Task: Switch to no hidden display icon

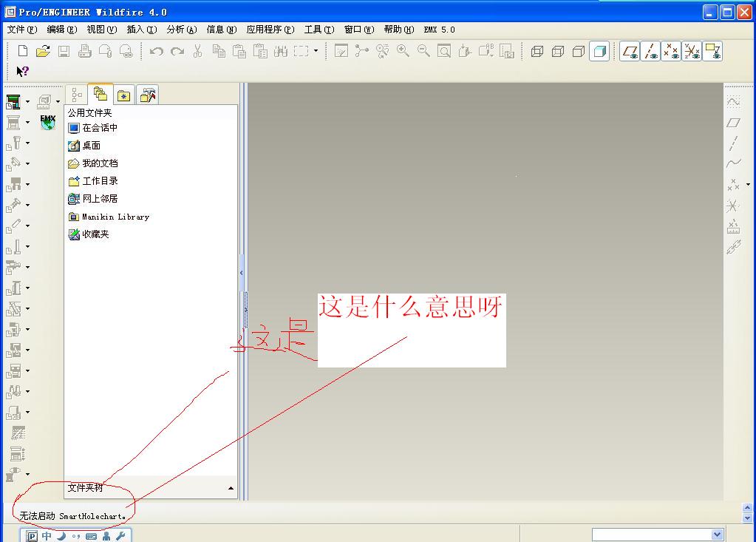Action: (579, 52)
